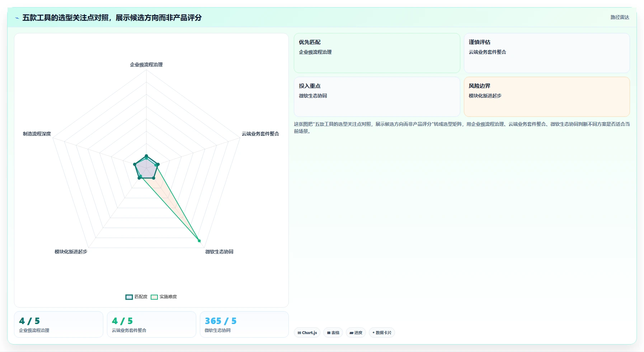Viewport: 644px width, 352px height.
Task: Click the top radar data point on 企业级流程治理 axis
Action: [146, 156]
